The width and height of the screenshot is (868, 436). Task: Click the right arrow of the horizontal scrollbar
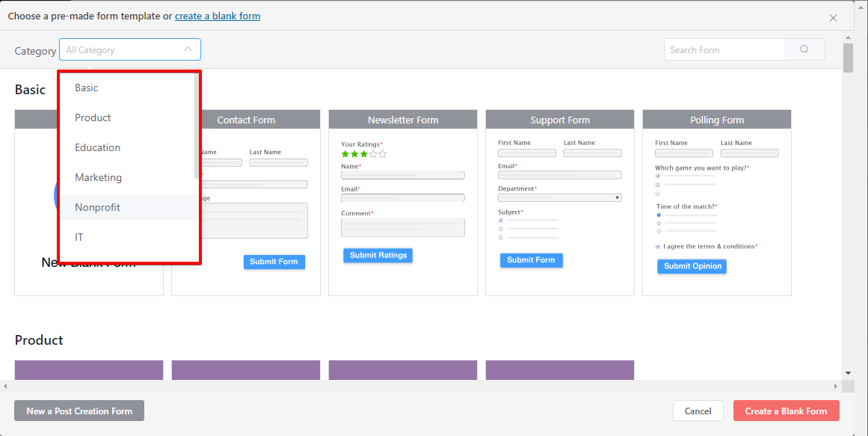tap(837, 386)
